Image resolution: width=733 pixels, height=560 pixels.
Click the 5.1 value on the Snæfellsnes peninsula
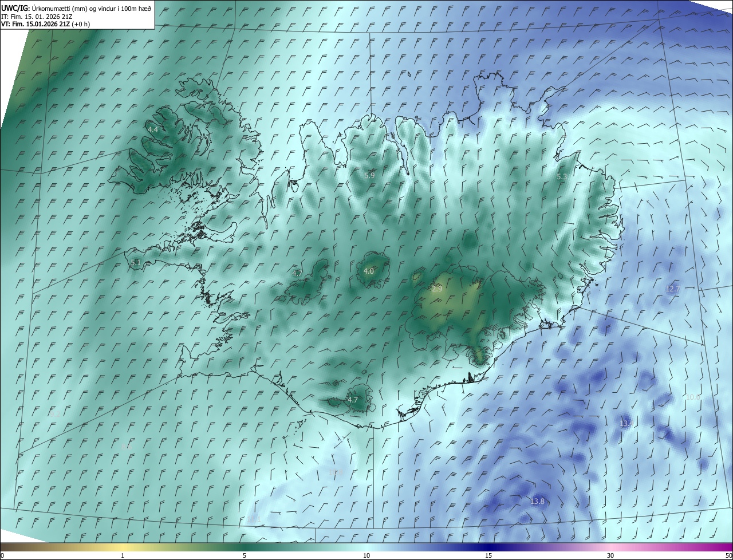tap(136, 263)
